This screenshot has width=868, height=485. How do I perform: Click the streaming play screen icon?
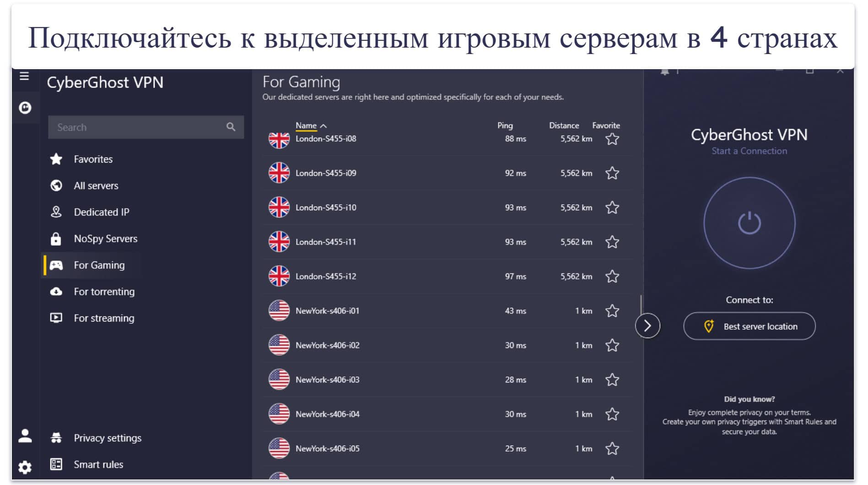pos(56,318)
